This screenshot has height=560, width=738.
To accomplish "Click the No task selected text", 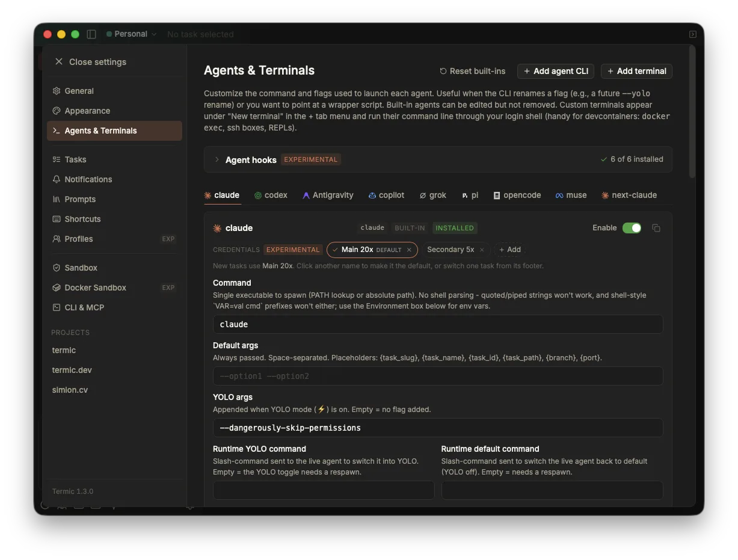I will pyautogui.click(x=200, y=34).
